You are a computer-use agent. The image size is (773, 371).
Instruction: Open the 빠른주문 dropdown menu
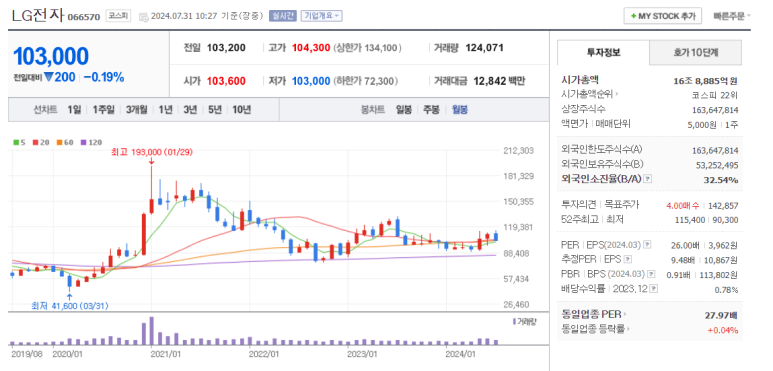[732, 16]
